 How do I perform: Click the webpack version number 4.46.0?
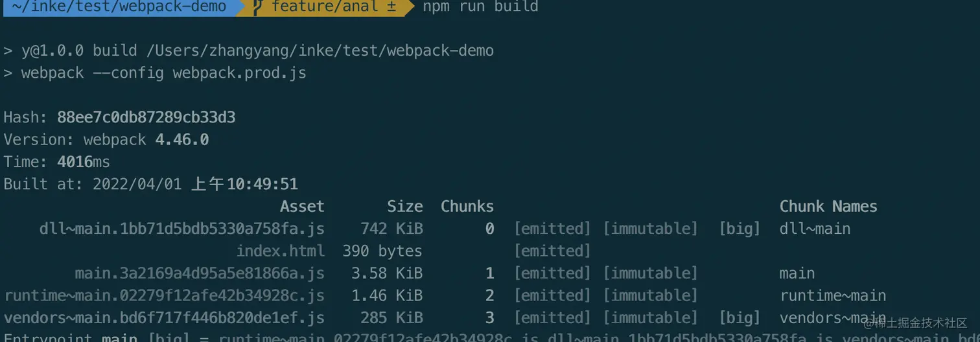(x=181, y=139)
